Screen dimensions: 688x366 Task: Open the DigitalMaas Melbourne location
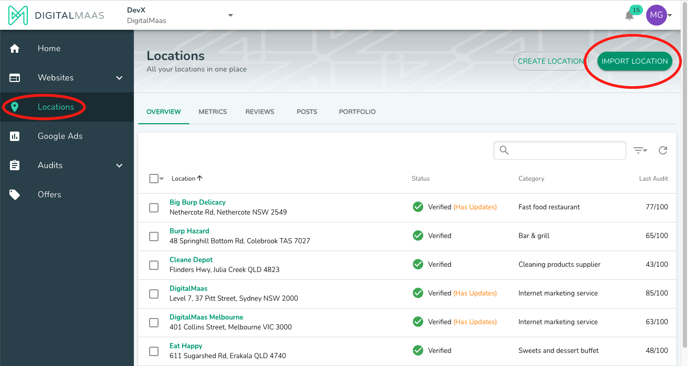(x=206, y=317)
